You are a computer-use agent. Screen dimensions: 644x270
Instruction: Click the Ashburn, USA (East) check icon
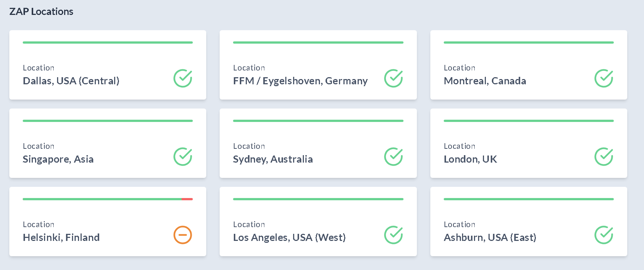[x=603, y=235]
